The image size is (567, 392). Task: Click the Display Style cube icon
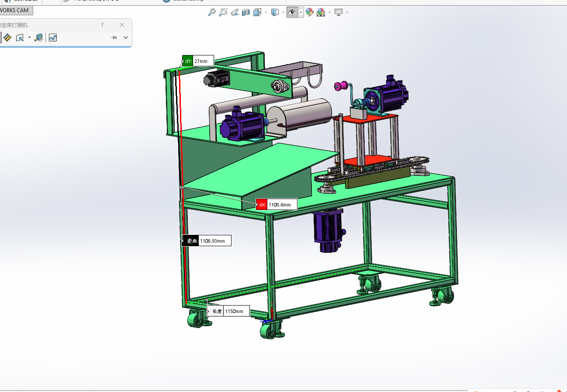tap(275, 13)
